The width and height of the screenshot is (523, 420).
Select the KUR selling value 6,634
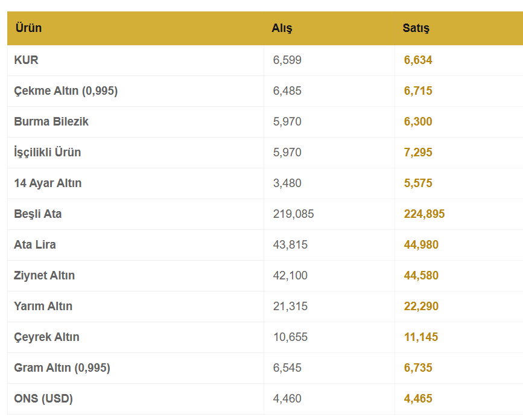pyautogui.click(x=418, y=60)
